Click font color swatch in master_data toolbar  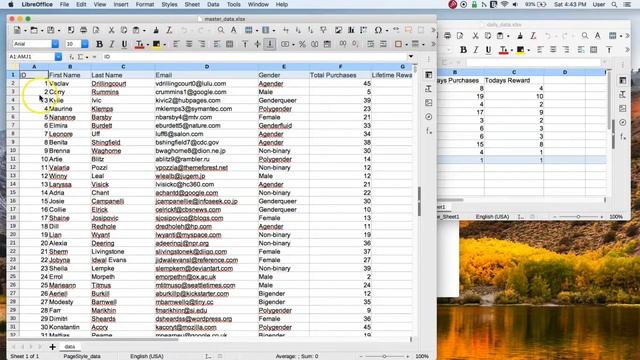139,44
